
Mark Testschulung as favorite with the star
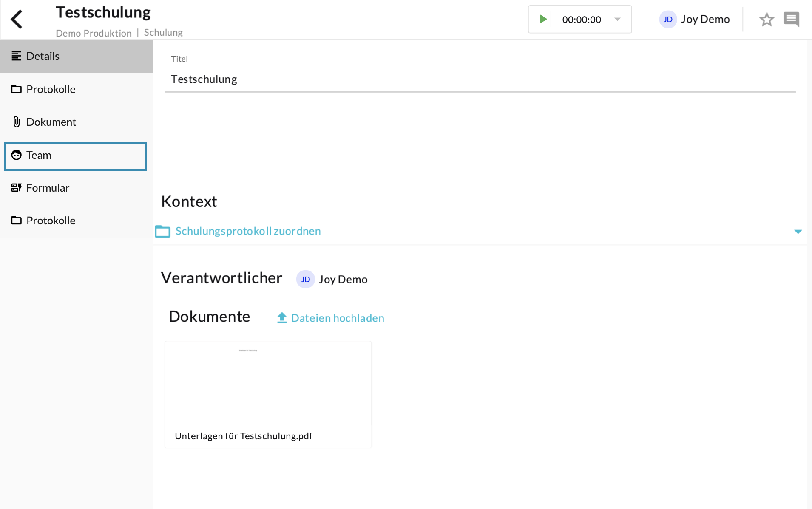(x=767, y=20)
